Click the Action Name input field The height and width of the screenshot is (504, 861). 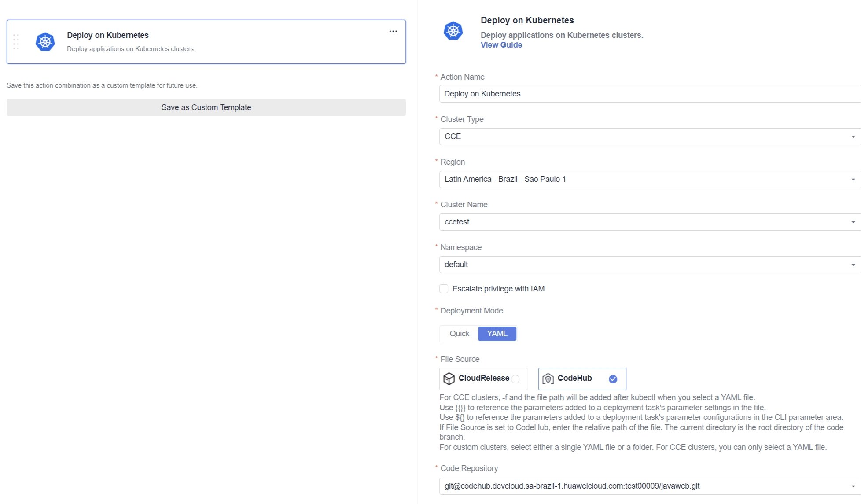click(647, 94)
